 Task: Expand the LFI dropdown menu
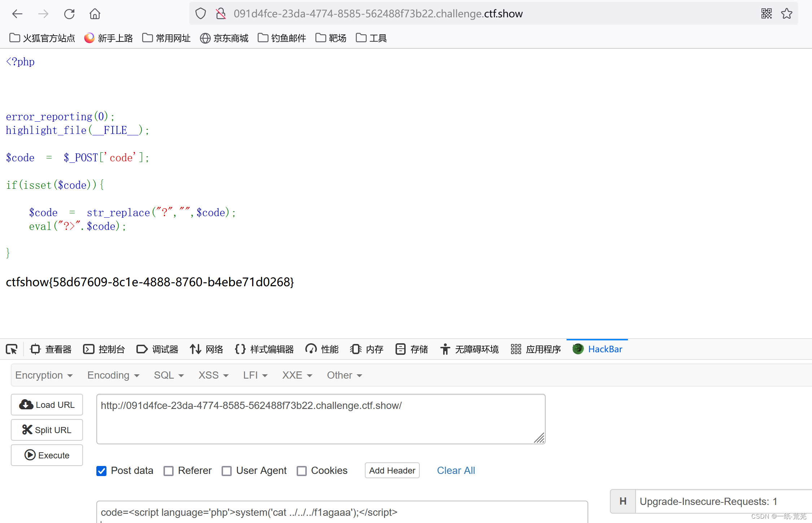tap(256, 375)
